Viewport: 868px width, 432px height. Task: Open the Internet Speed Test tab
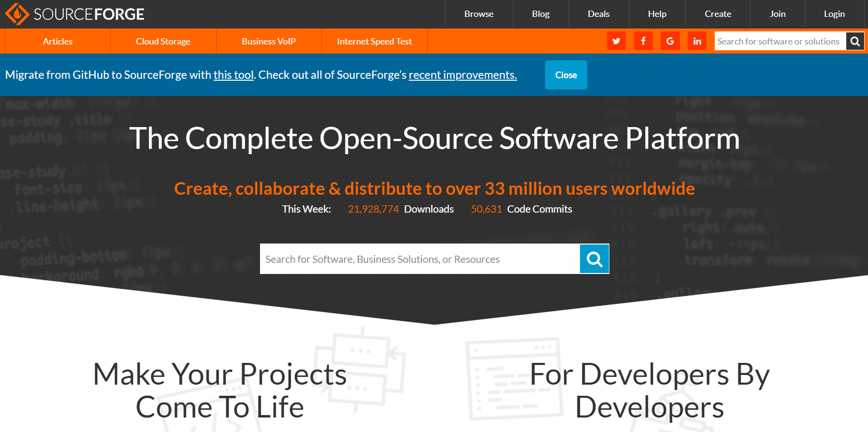[x=375, y=41]
